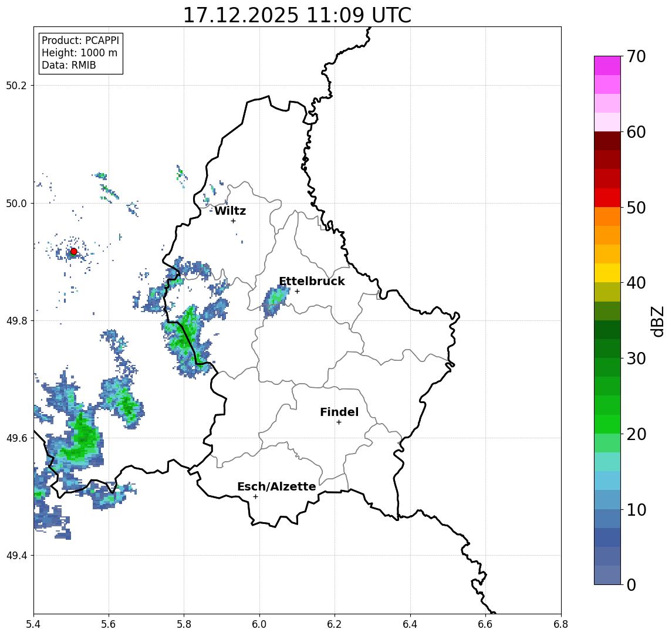Click the Wiltz city label
Viewport: 672px width, 636px height.
click(x=230, y=211)
